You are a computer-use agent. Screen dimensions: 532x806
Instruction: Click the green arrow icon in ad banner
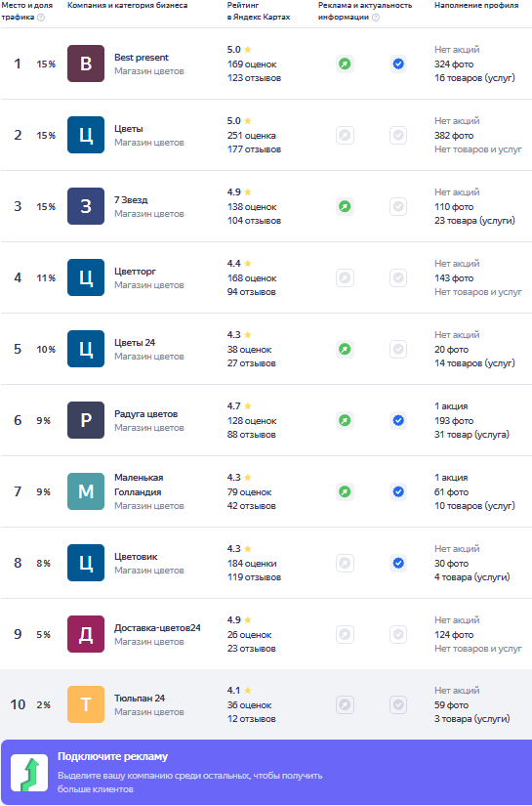tap(29, 773)
